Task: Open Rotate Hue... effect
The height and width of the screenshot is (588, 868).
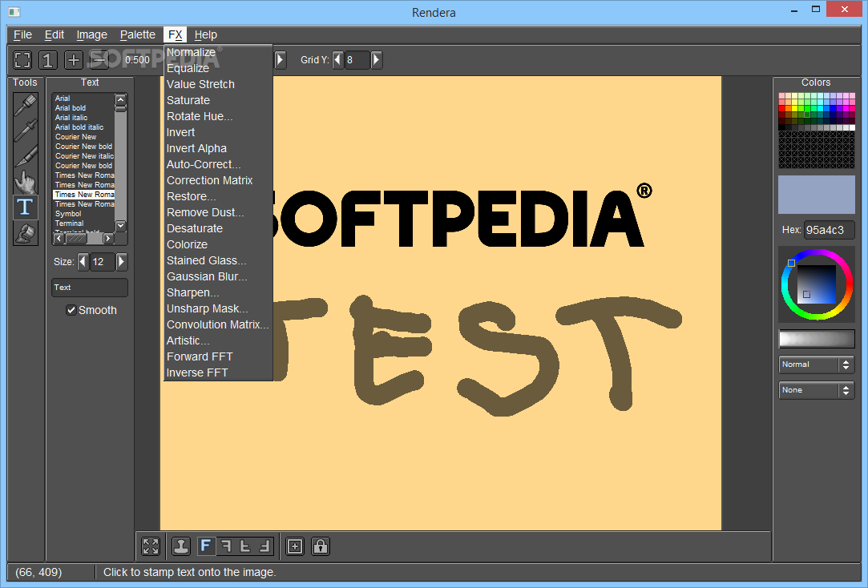Action: point(218,117)
